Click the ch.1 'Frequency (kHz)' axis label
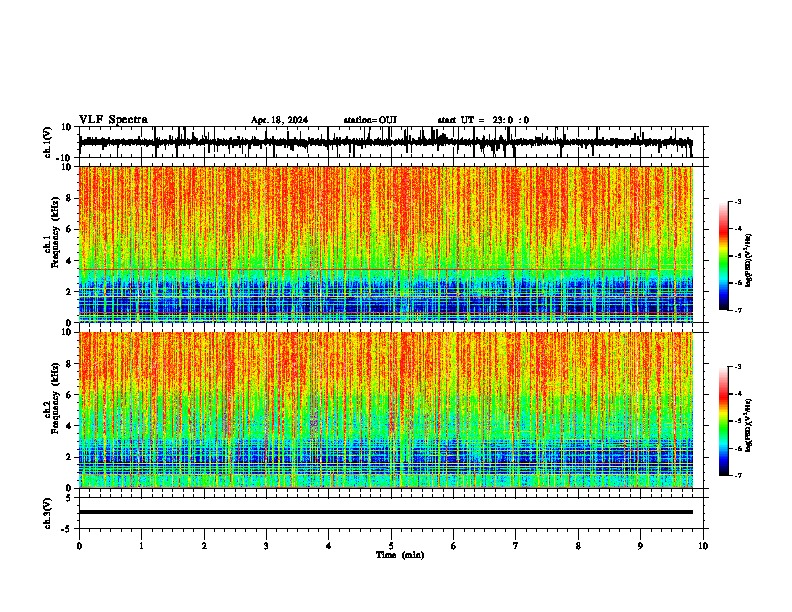Viewport: 792px width, 612px height. 55,232
